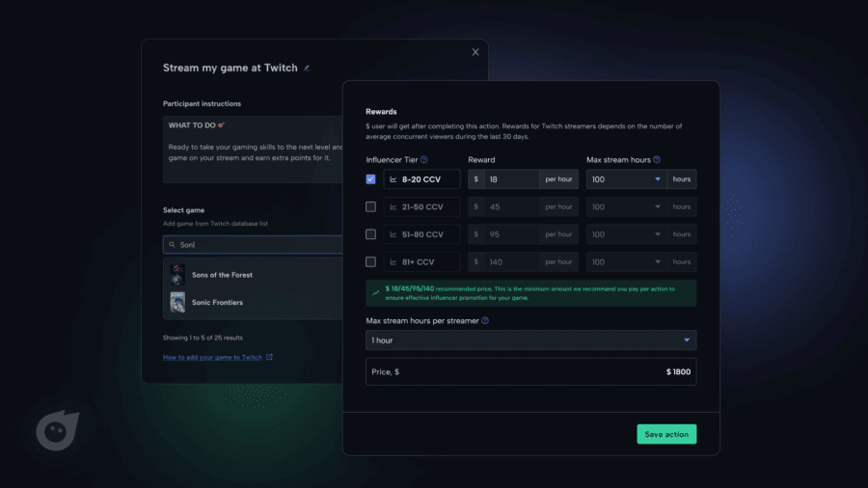The height and width of the screenshot is (488, 868).
Task: Click the game search field containing Son
Action: (253, 245)
